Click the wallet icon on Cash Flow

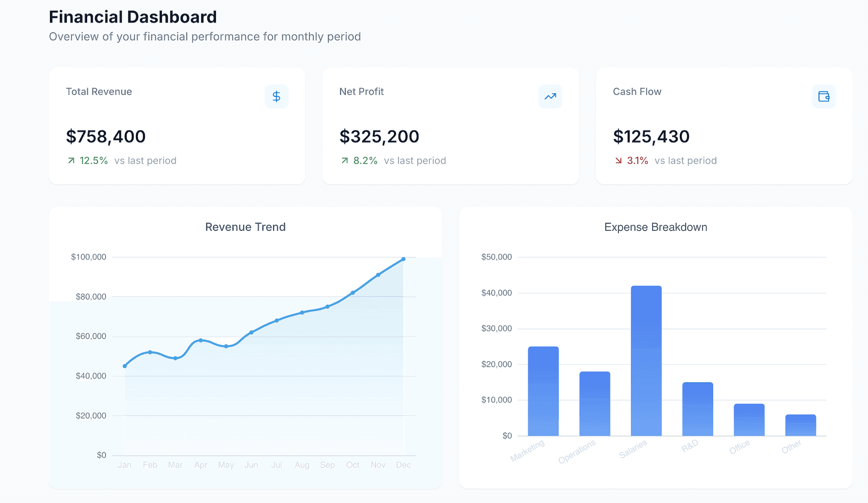click(823, 96)
